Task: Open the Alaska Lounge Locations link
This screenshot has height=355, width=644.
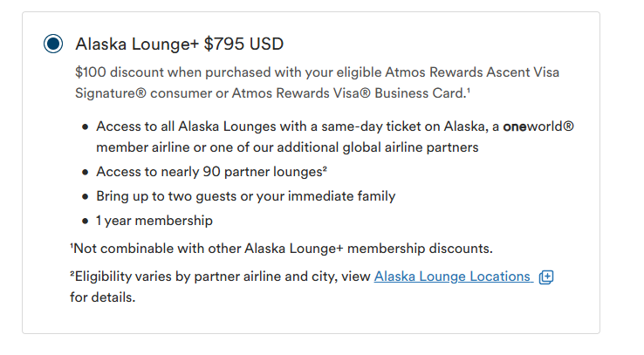Action: [x=452, y=276]
